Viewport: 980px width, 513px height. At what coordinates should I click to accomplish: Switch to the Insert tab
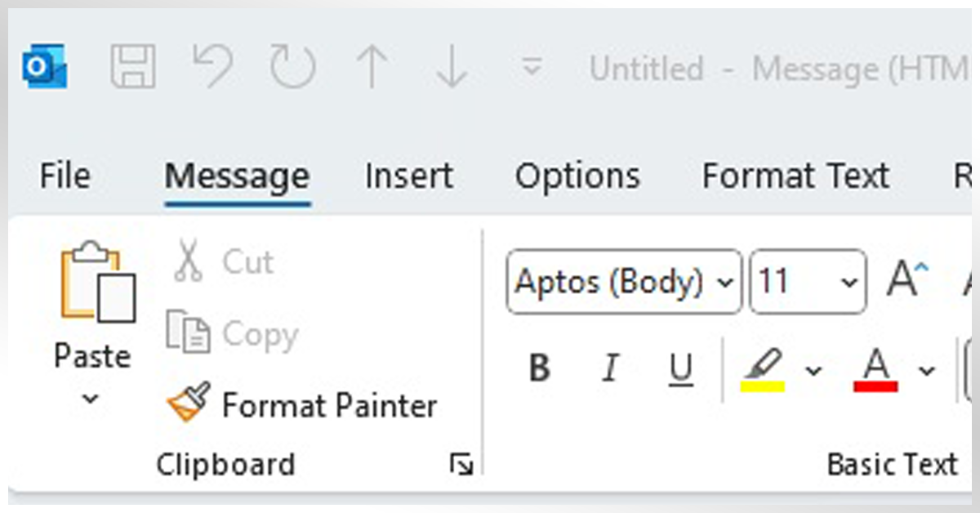click(x=408, y=176)
